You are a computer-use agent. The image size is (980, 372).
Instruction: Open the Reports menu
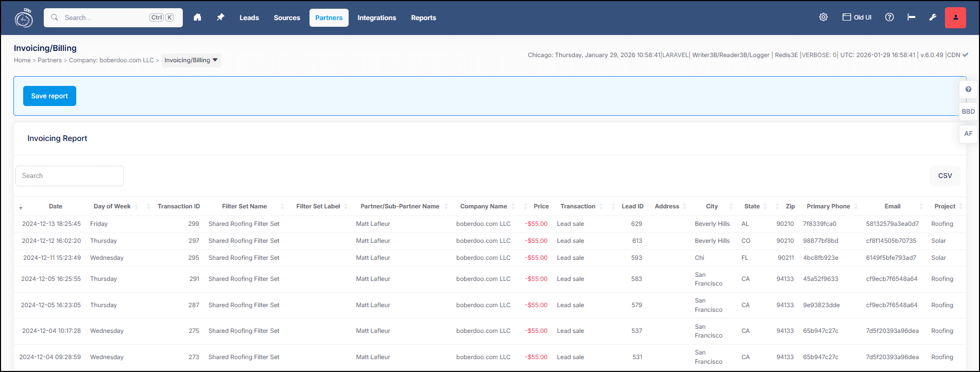[423, 18]
